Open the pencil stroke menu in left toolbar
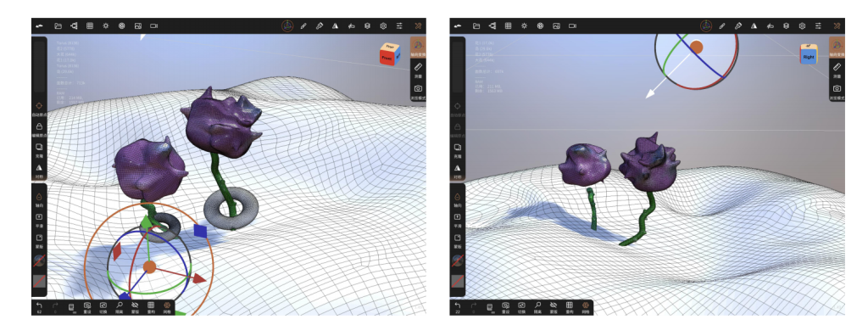 pos(303,25)
